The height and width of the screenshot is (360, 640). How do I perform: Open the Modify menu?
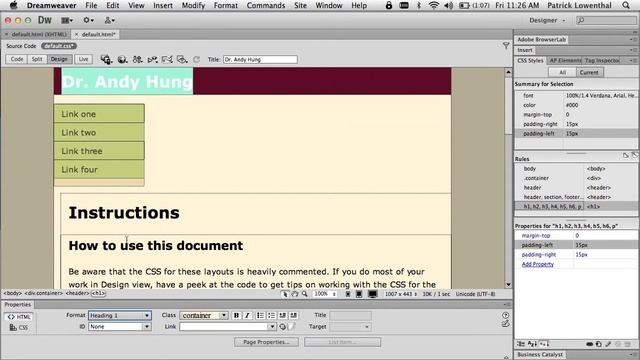click(193, 5)
